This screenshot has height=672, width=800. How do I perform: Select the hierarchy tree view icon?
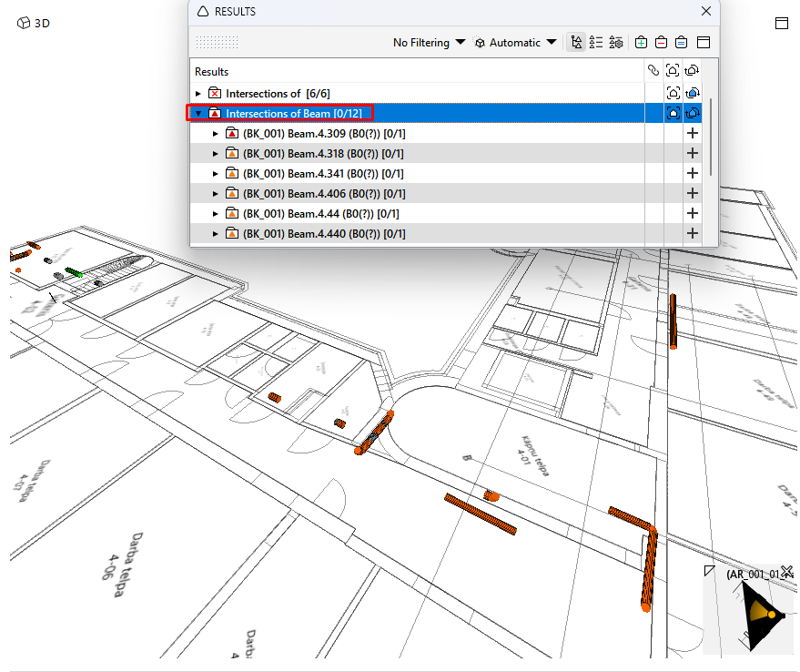click(576, 43)
